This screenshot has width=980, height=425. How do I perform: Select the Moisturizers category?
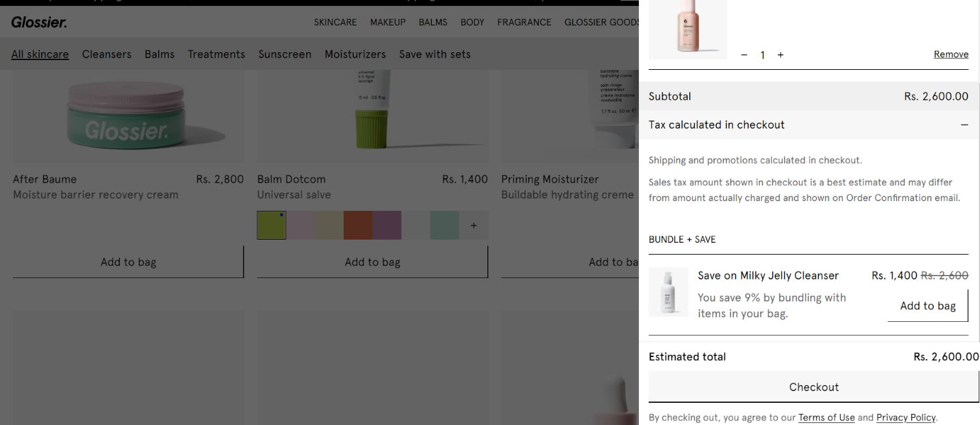tap(355, 54)
